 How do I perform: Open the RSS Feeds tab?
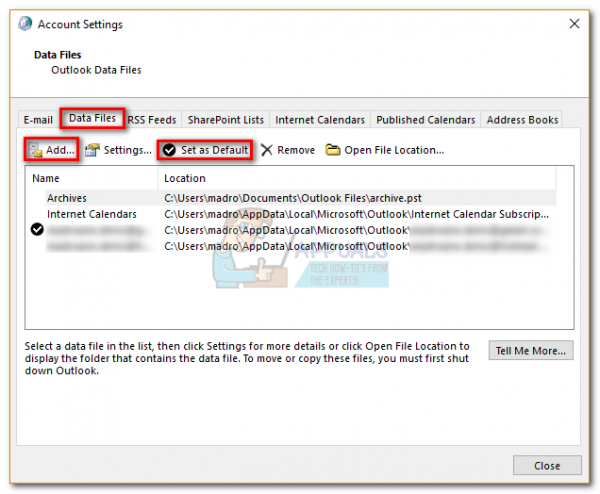pyautogui.click(x=152, y=120)
